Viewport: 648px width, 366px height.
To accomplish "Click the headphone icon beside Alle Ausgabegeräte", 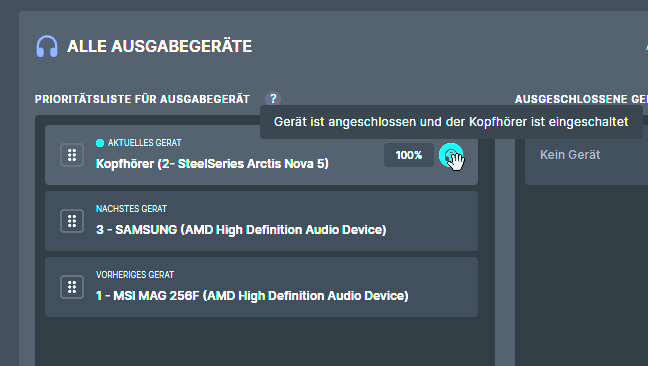I will (x=47, y=46).
